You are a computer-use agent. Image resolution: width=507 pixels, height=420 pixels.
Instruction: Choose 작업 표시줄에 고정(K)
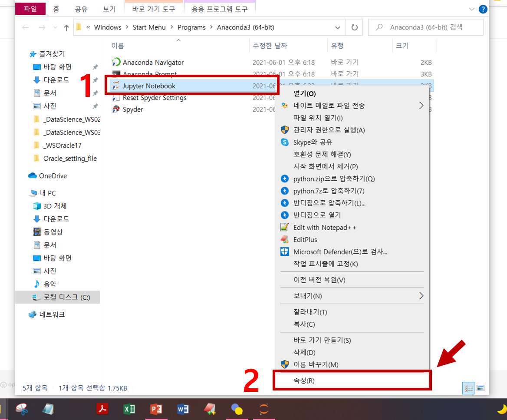coord(352,264)
